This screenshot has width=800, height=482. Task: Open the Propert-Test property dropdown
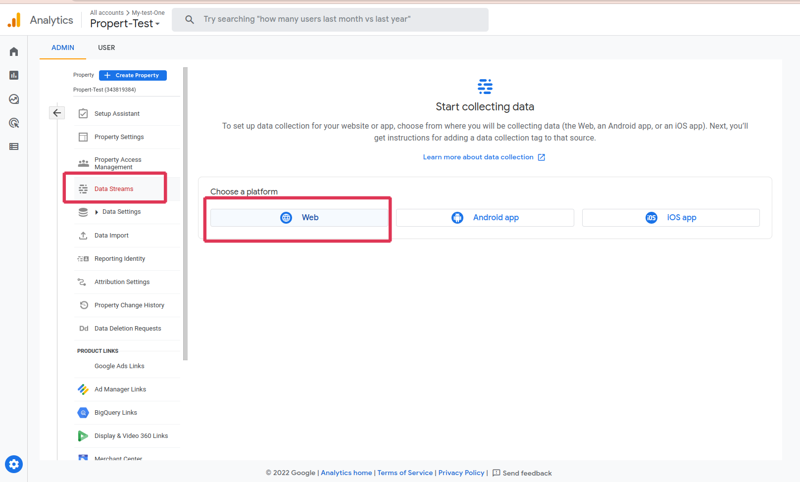(x=125, y=23)
